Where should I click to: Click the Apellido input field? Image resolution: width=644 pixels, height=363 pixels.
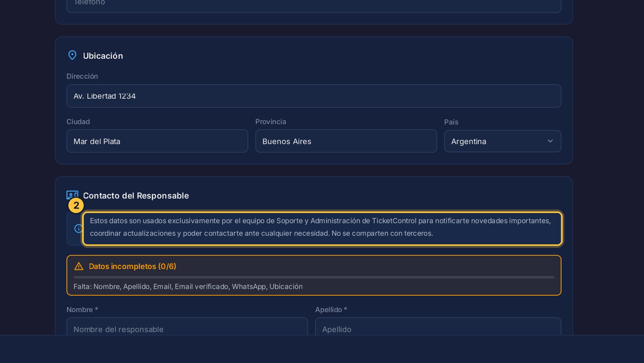point(438,327)
